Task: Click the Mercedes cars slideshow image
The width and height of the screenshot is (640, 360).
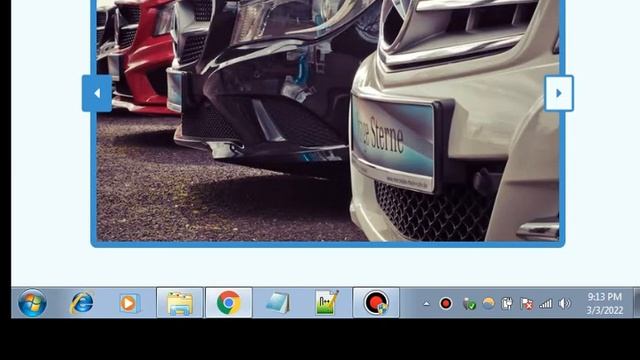Action: coord(328,121)
